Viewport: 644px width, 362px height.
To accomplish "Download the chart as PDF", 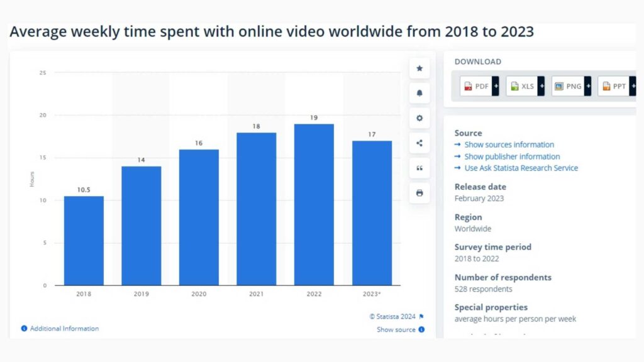I will [475, 86].
